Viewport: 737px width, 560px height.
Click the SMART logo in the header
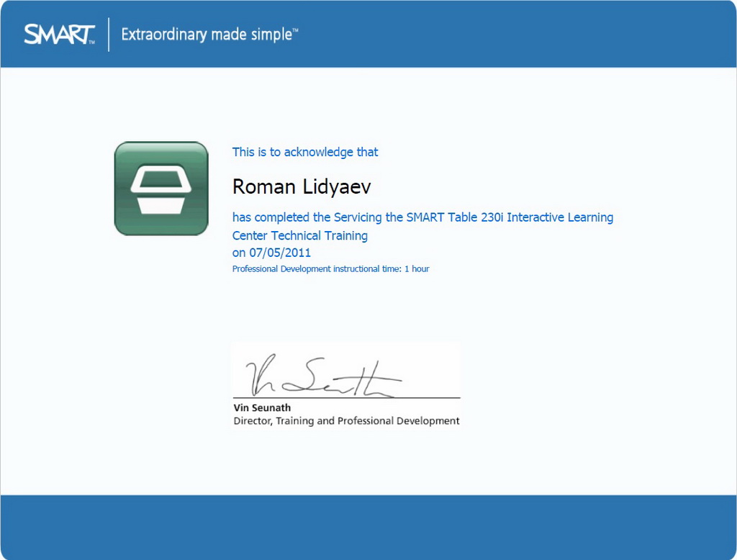[59, 34]
